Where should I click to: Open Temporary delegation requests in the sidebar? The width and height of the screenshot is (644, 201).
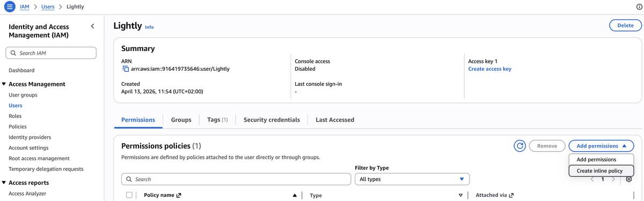click(46, 169)
